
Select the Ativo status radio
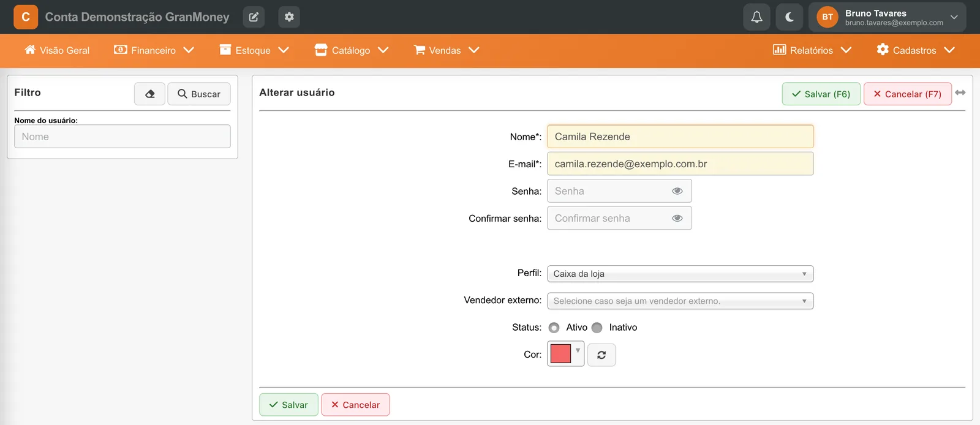[x=554, y=328]
